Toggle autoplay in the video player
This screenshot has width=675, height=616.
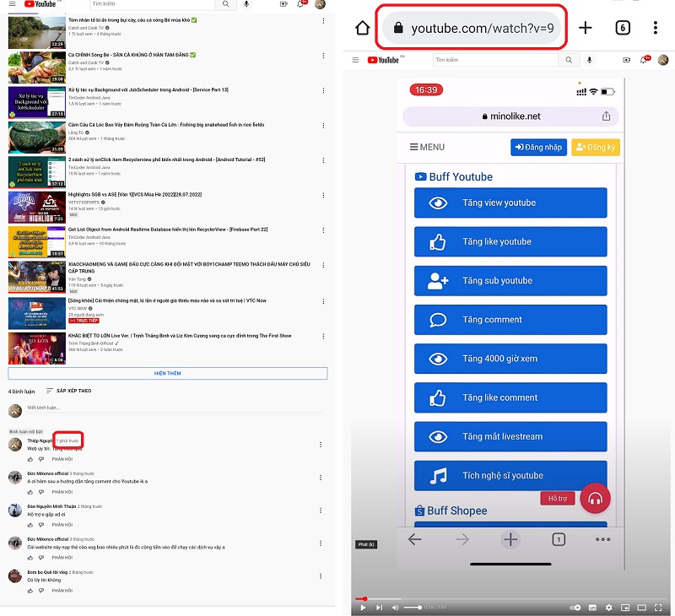point(575,608)
